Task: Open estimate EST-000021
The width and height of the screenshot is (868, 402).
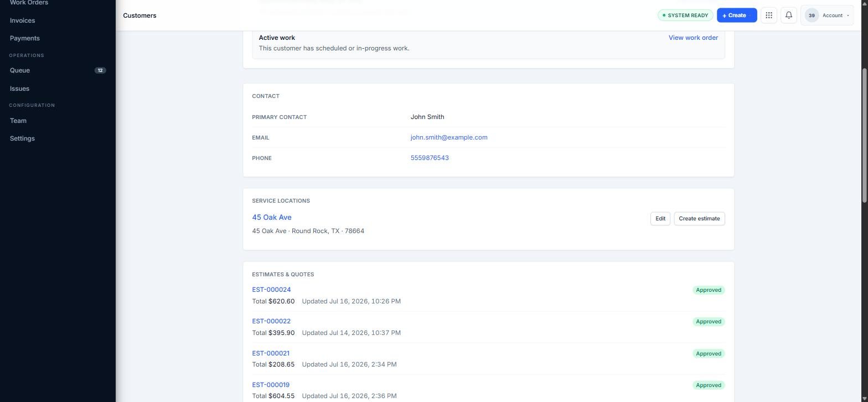Action: click(x=271, y=353)
